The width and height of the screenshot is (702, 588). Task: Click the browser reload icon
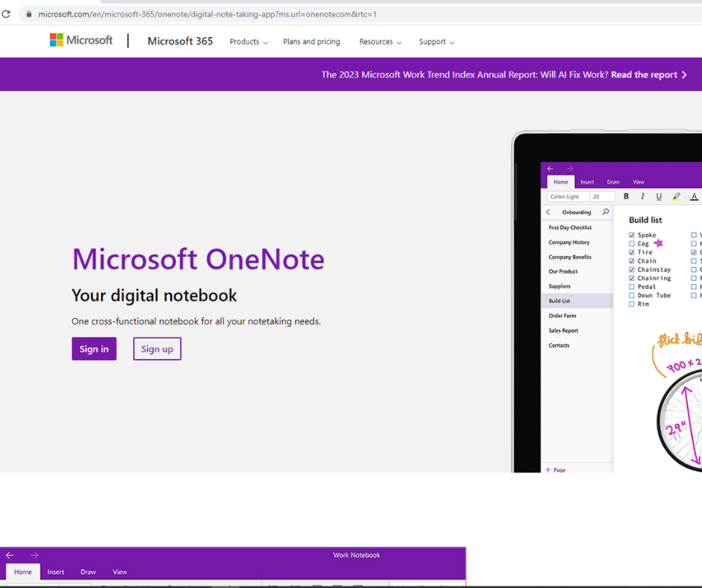tap(6, 14)
